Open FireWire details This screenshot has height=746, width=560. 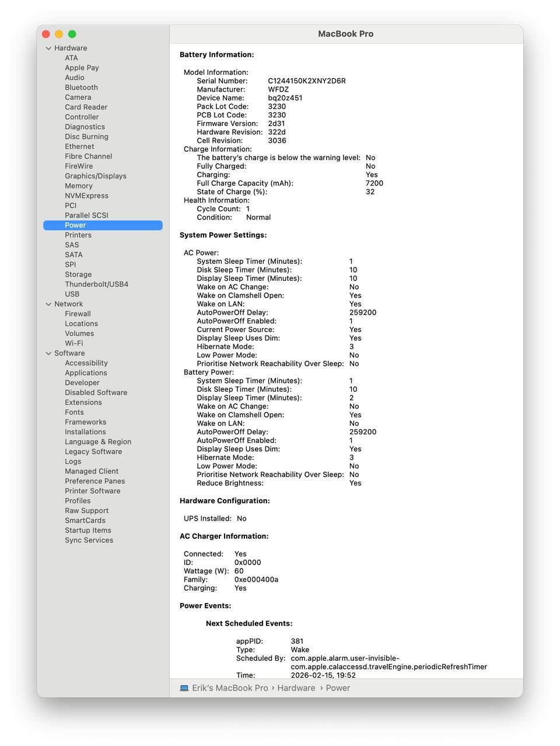tap(79, 166)
